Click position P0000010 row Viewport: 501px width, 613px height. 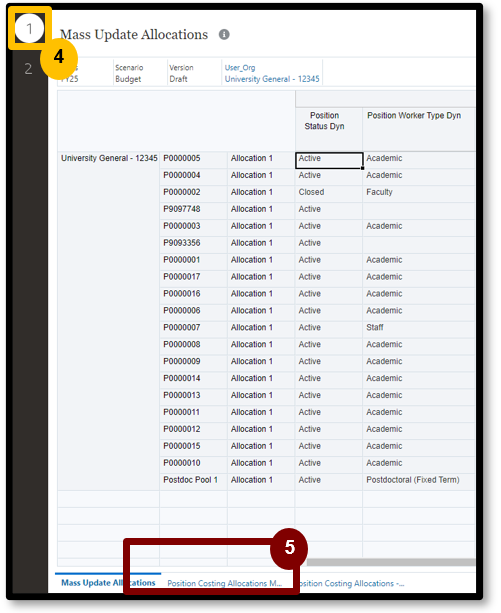coord(193,463)
